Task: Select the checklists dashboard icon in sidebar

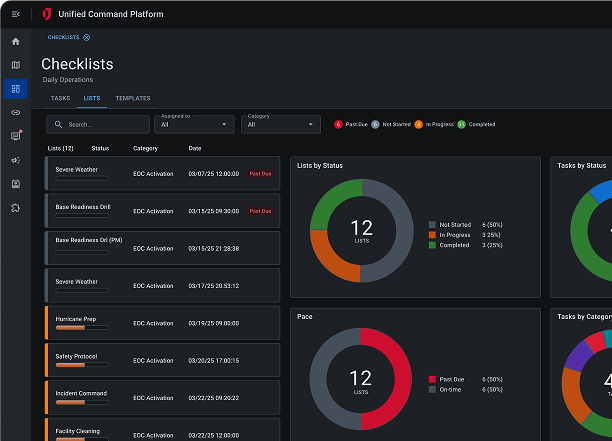Action: [x=15, y=89]
